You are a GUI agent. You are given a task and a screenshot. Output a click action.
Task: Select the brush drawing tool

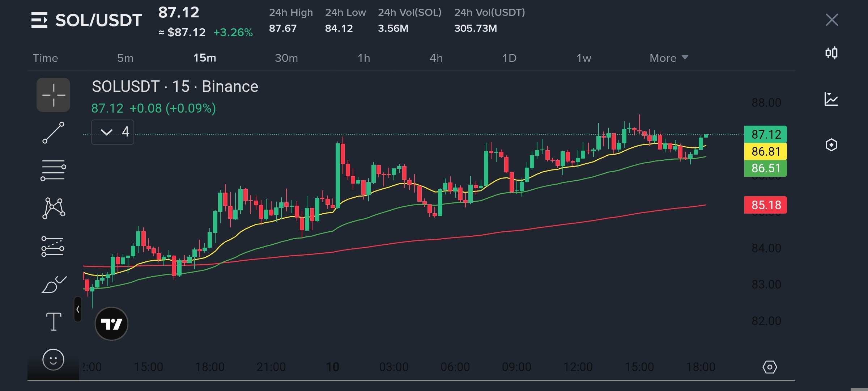pyautogui.click(x=54, y=285)
